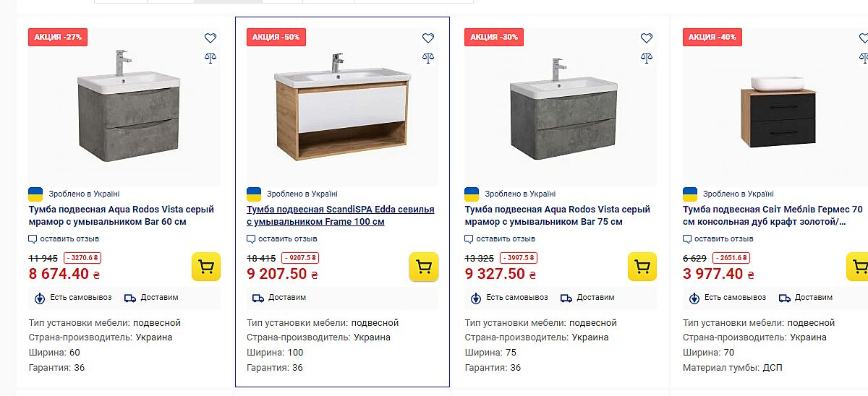Screen dimensions: 868x396
Task: Add Aqua Rodos Vista 60 cm to cart
Action: 205,267
